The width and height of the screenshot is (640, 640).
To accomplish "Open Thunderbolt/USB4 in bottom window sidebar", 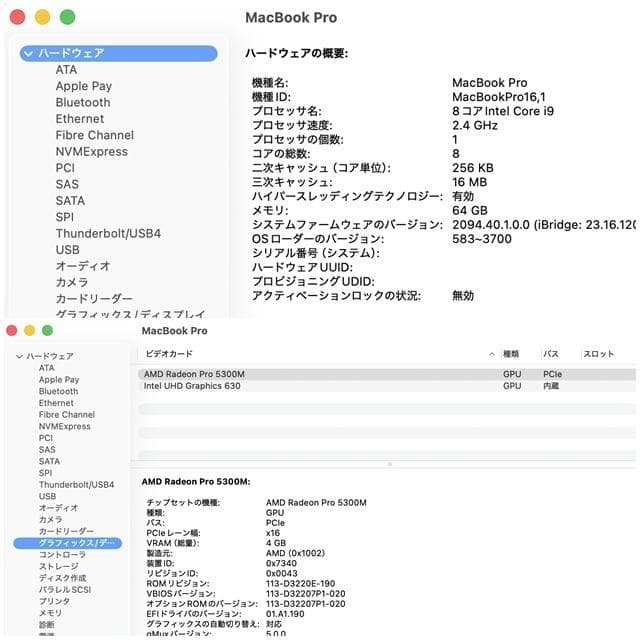I will click(76, 485).
